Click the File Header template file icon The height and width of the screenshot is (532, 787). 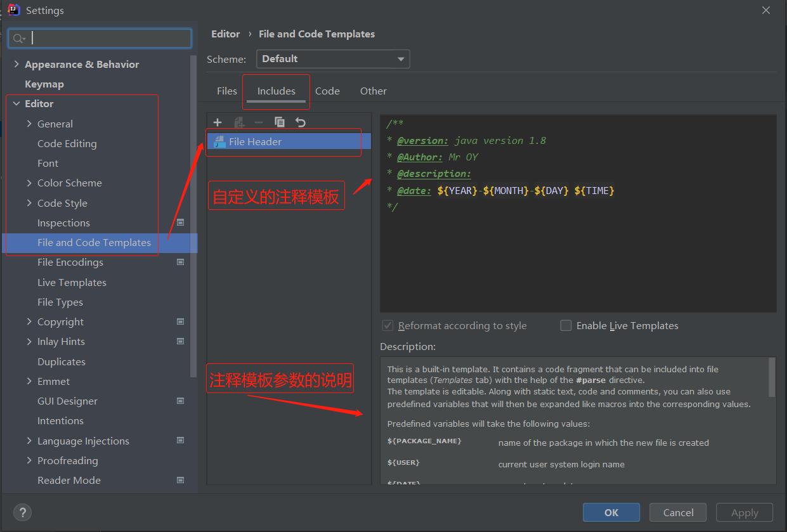click(x=219, y=141)
